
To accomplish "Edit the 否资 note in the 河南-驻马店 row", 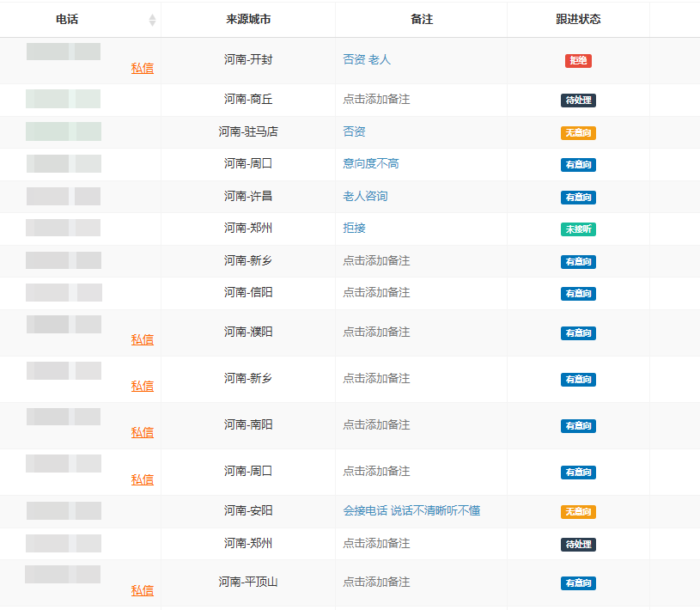I will pyautogui.click(x=354, y=131).
